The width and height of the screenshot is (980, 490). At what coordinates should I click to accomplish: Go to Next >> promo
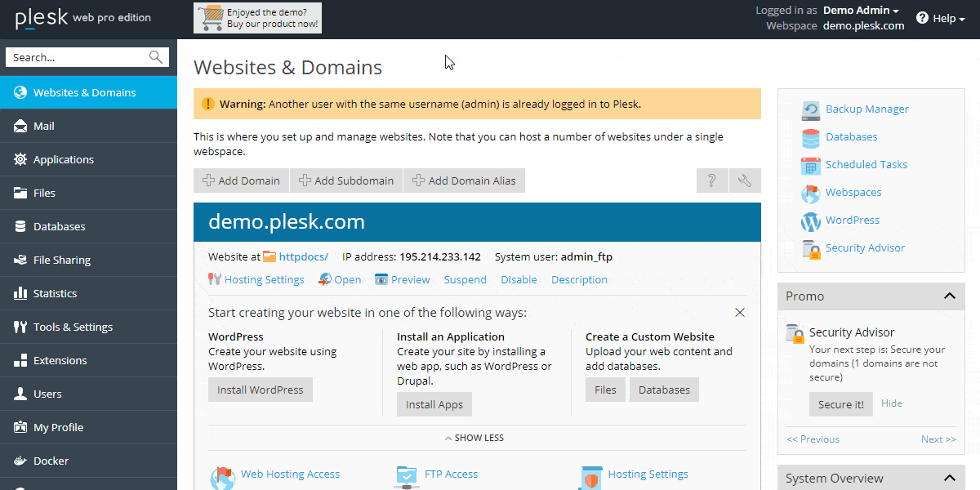click(x=938, y=439)
